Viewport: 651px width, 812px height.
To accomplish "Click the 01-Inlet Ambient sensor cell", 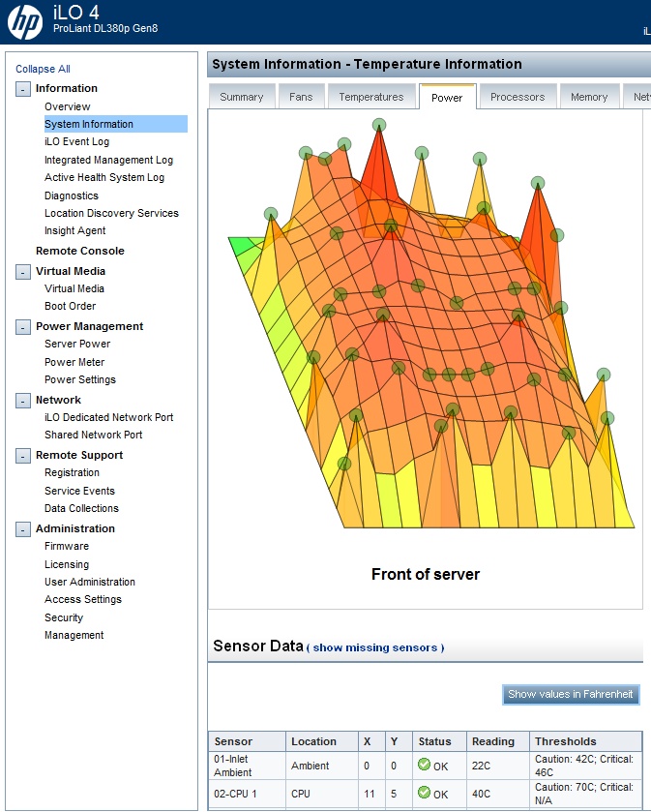I will [247, 766].
